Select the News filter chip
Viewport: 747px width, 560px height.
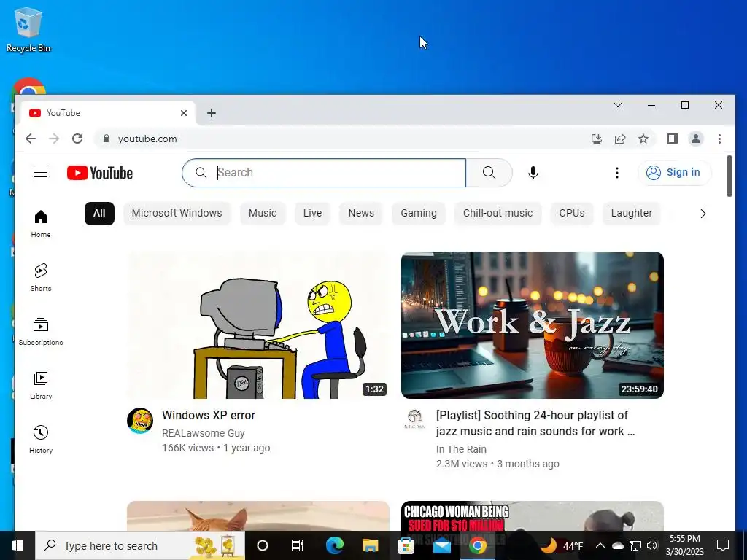pos(361,214)
